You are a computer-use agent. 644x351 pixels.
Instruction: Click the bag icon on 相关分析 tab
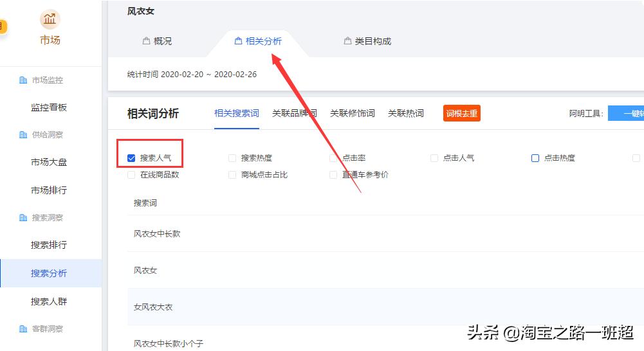(x=238, y=41)
